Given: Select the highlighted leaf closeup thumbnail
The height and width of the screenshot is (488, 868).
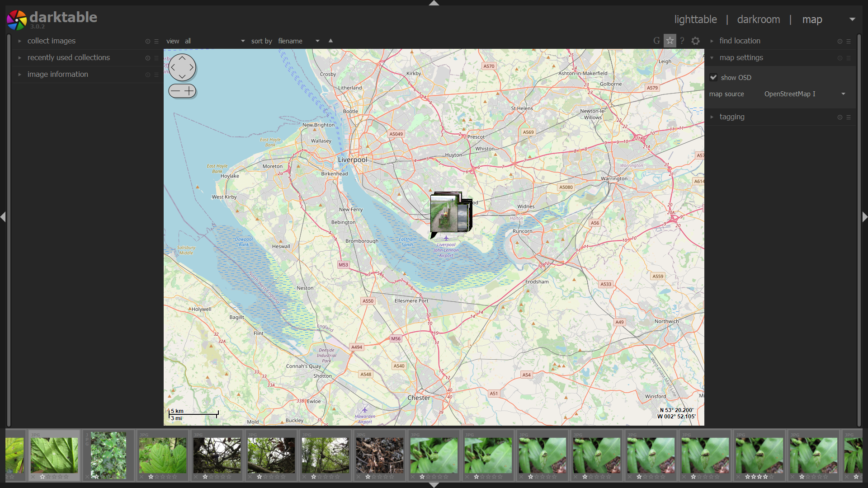Looking at the screenshot, I should click(x=54, y=455).
